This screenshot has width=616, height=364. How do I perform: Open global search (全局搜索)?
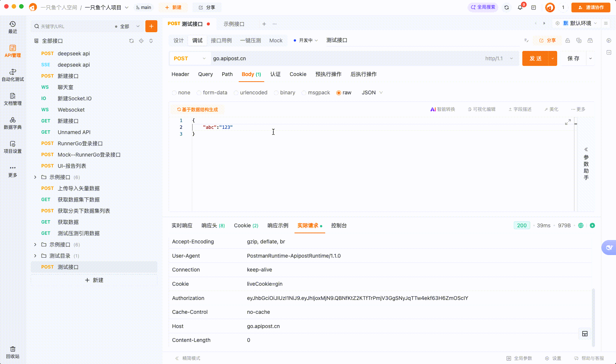pyautogui.click(x=483, y=7)
